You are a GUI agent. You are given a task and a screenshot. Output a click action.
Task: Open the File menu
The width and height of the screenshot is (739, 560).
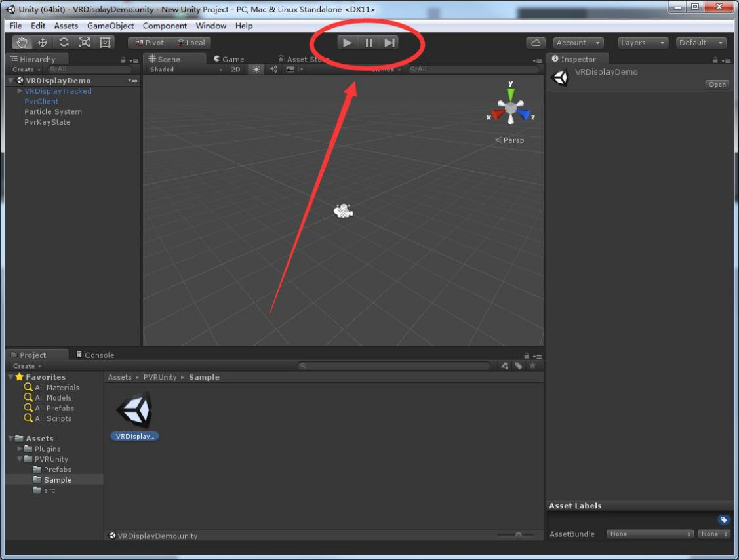click(x=16, y=26)
